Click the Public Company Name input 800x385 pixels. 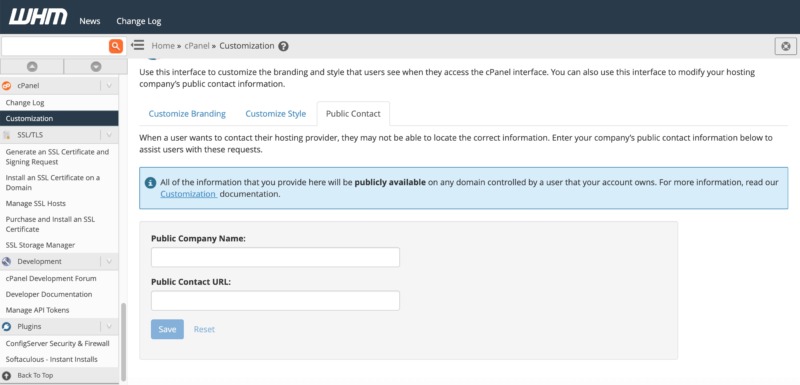tap(276, 258)
